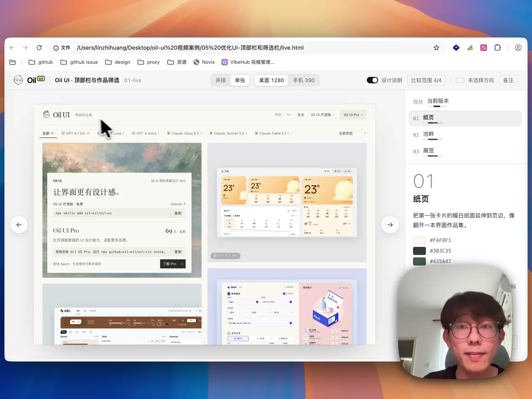Image resolution: width=532 pixels, height=399 pixels.
Task: Click the 备注 notes button
Action: (508, 80)
